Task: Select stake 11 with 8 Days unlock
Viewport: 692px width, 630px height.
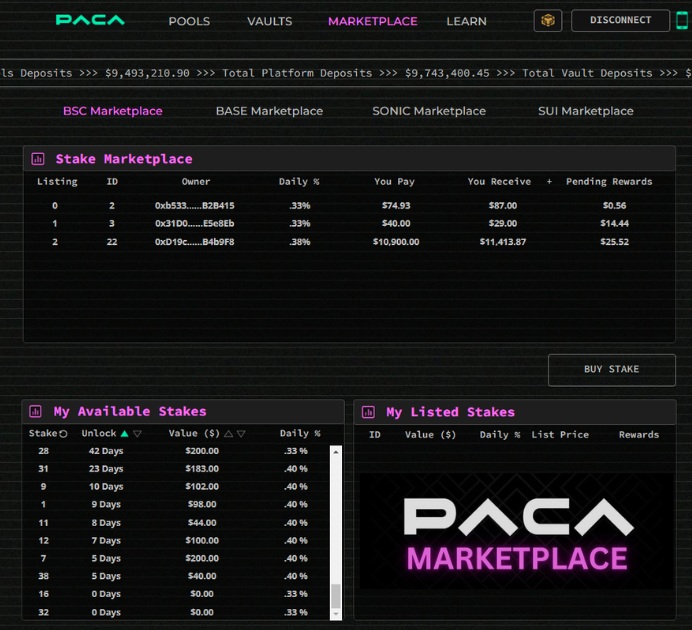Action: click(x=177, y=523)
